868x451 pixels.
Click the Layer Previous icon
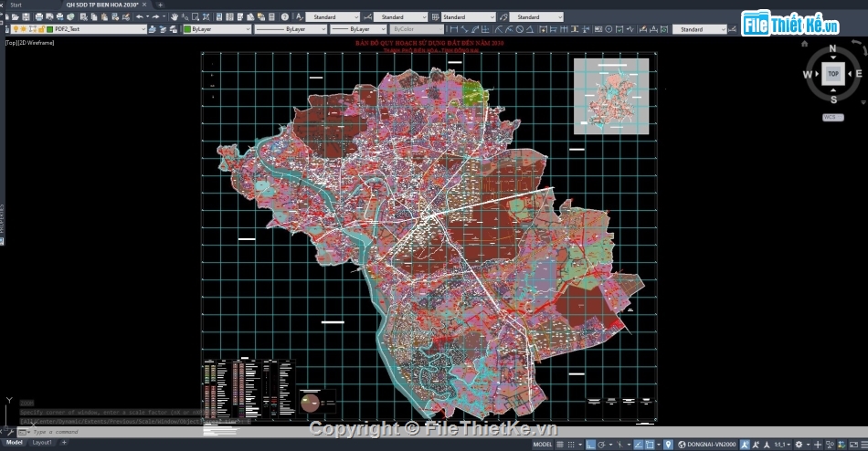click(x=163, y=29)
